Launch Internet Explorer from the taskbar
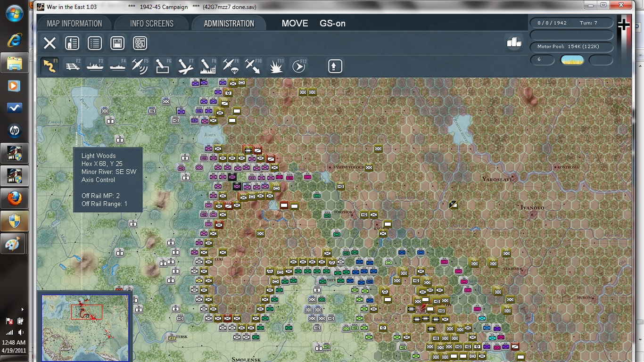This screenshot has height=362, width=644. (x=14, y=40)
